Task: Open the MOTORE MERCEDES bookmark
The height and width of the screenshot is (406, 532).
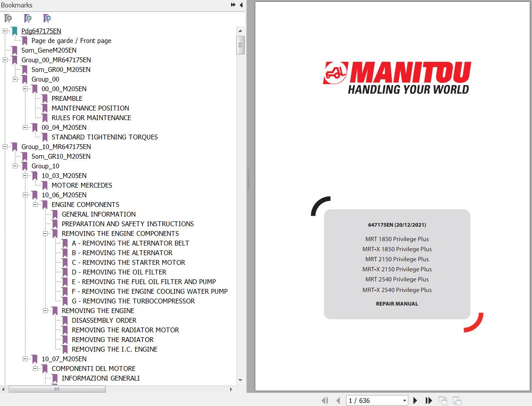Action: pyautogui.click(x=82, y=185)
